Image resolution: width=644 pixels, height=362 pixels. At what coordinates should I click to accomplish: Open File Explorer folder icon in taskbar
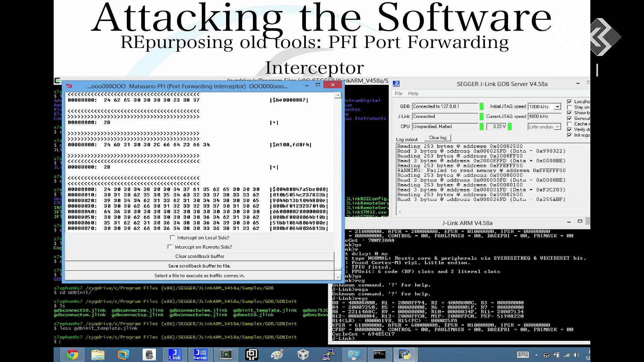coord(98,354)
